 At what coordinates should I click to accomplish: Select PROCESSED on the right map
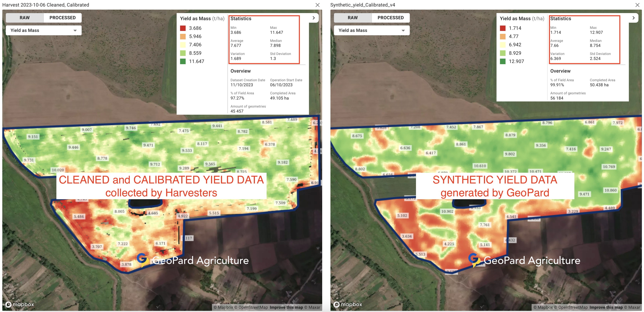pos(390,18)
